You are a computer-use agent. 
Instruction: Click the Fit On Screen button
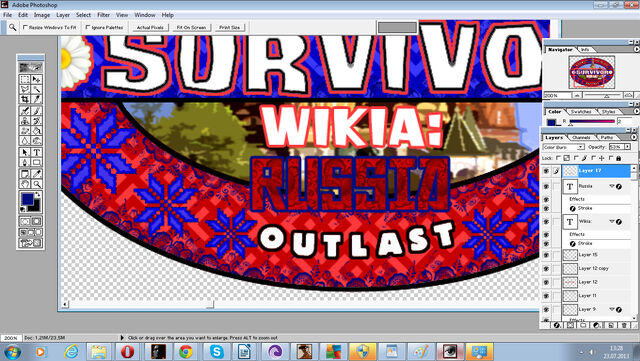(191, 27)
